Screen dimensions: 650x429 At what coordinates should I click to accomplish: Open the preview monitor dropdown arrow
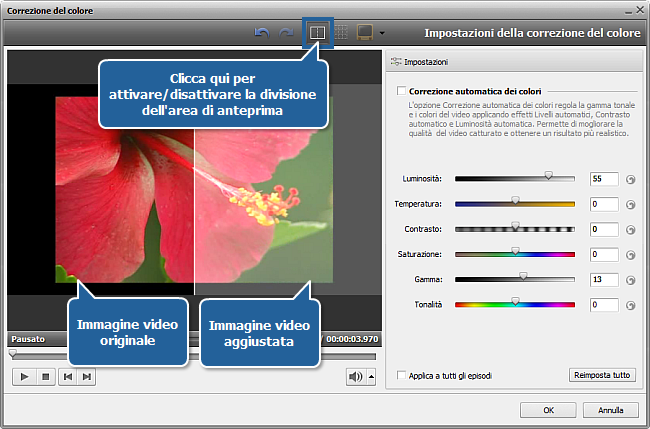[x=382, y=34]
